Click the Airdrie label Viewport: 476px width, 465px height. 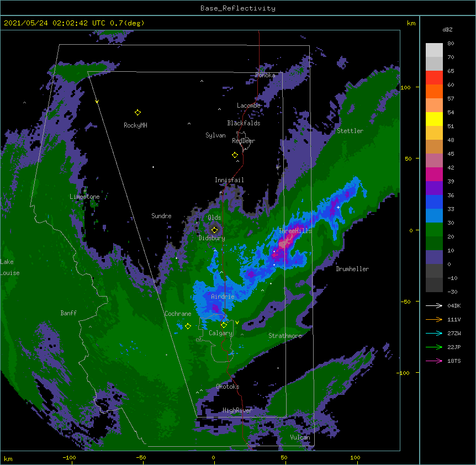point(223,297)
